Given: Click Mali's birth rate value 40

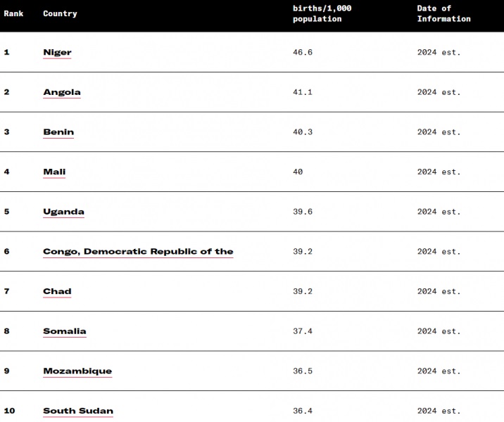Looking at the screenshot, I should coord(298,172).
